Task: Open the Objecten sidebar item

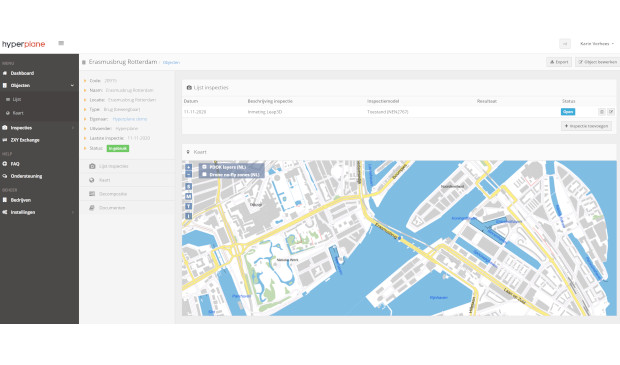Action: pyautogui.click(x=20, y=85)
